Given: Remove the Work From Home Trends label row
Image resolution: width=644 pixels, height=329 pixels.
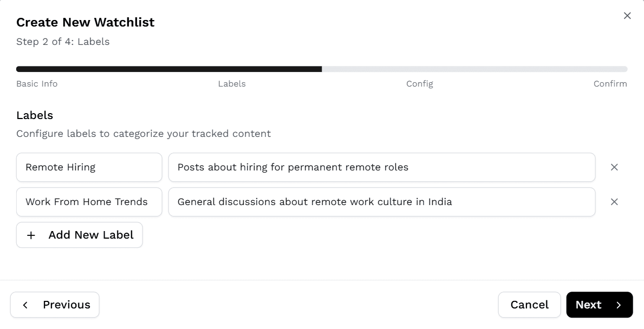Looking at the screenshot, I should (614, 202).
